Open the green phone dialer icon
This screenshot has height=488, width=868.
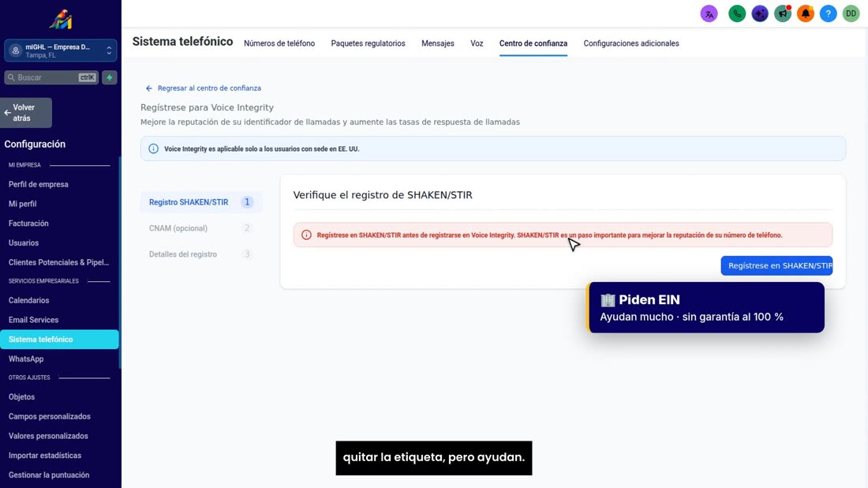click(x=737, y=14)
